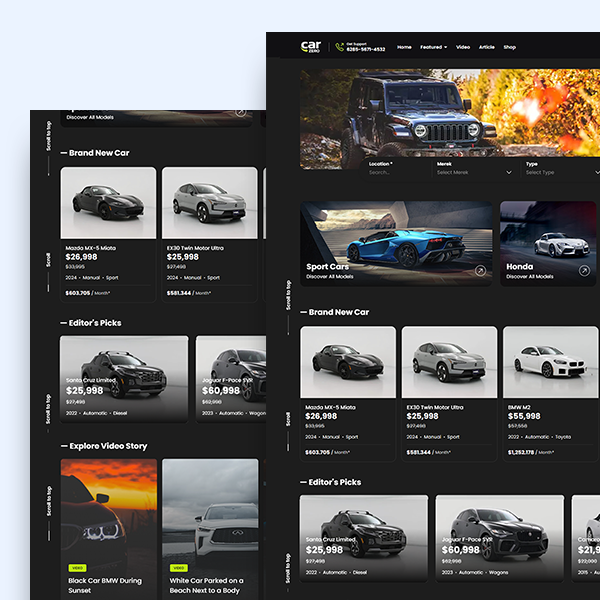Viewport: 600px width, 600px height.
Task: Open Santa Cruz Limited card in right page
Action: 364,538
